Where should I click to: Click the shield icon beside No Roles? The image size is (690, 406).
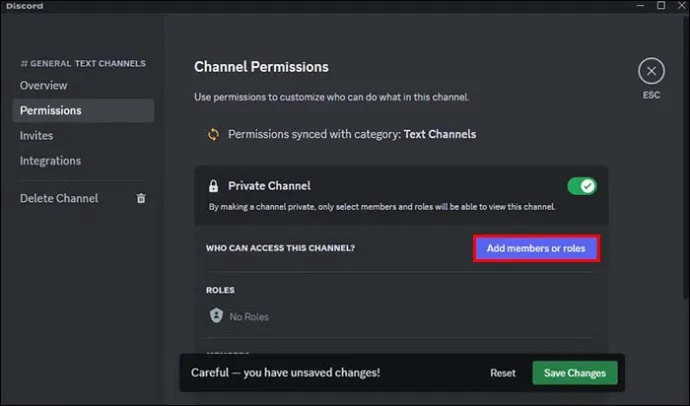(x=216, y=315)
